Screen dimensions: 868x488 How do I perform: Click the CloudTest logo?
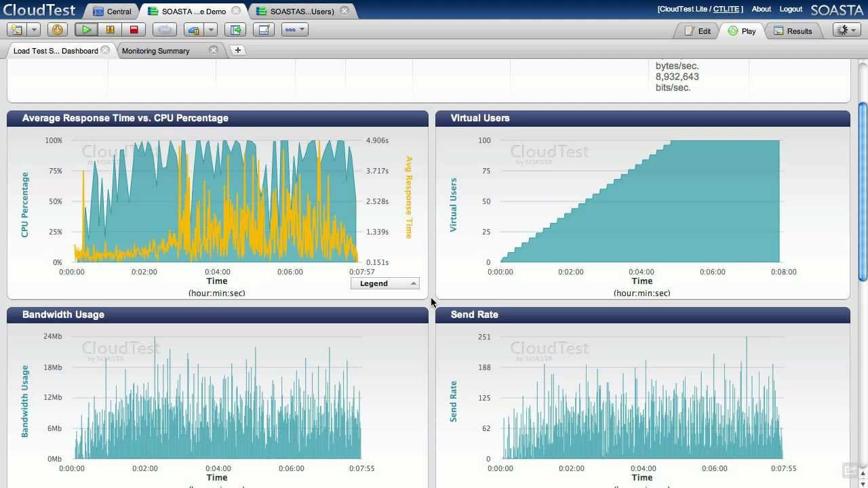pyautogui.click(x=39, y=9)
